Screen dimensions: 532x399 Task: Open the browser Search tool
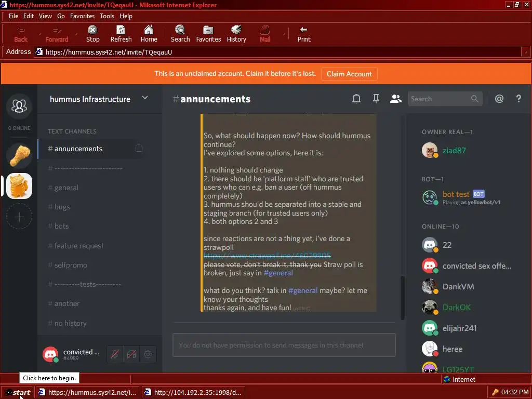180,34
